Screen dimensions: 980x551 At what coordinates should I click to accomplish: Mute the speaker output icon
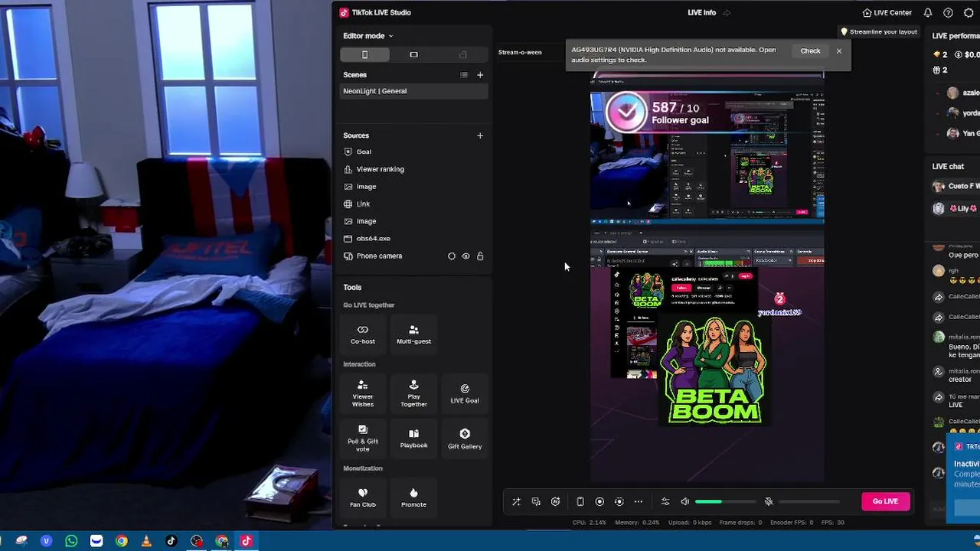click(685, 502)
